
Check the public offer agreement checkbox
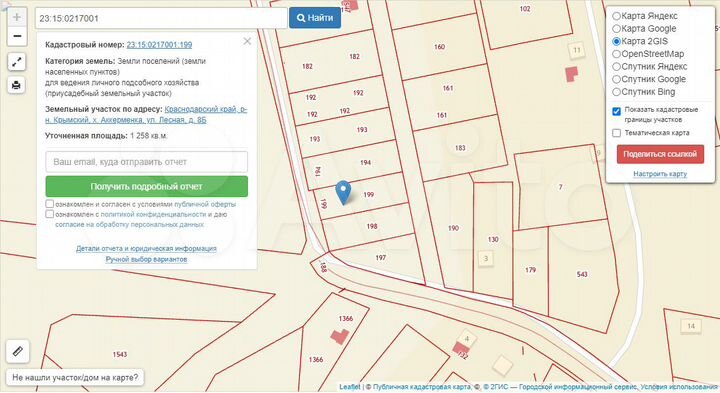[x=50, y=203]
